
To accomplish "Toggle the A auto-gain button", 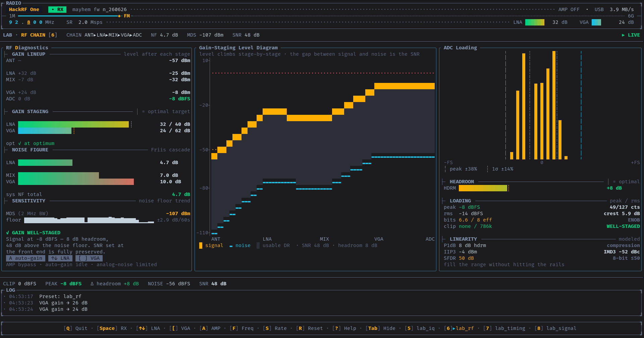I will (x=25, y=258).
